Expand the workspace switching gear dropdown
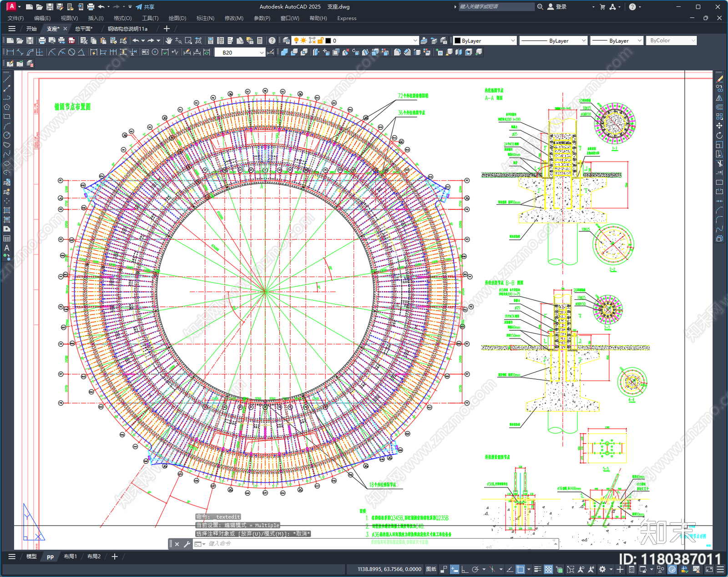 tap(611, 569)
